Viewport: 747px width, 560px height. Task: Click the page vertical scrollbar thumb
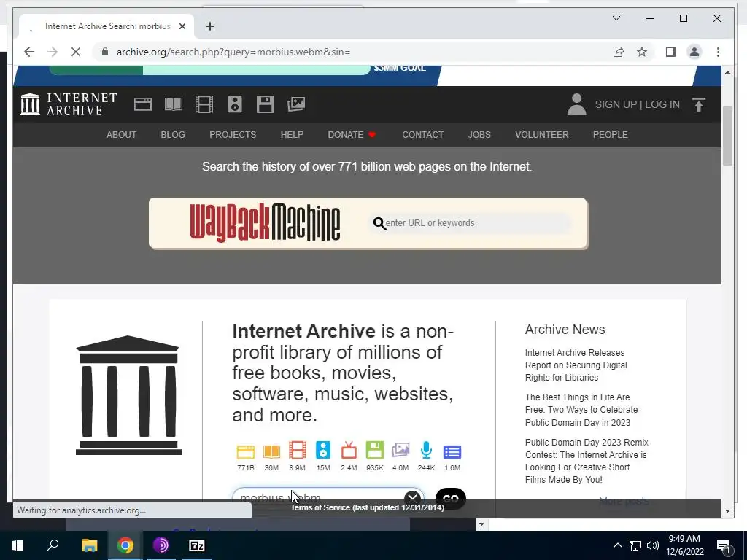point(727,136)
